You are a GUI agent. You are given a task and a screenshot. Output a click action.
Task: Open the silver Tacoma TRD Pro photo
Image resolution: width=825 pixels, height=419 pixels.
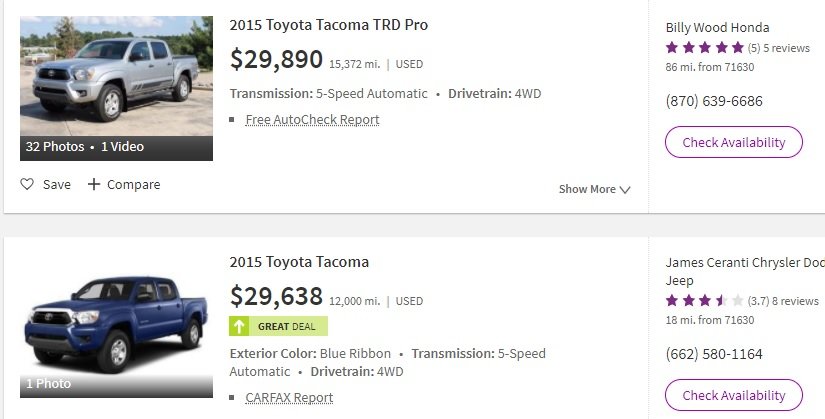[x=116, y=76]
